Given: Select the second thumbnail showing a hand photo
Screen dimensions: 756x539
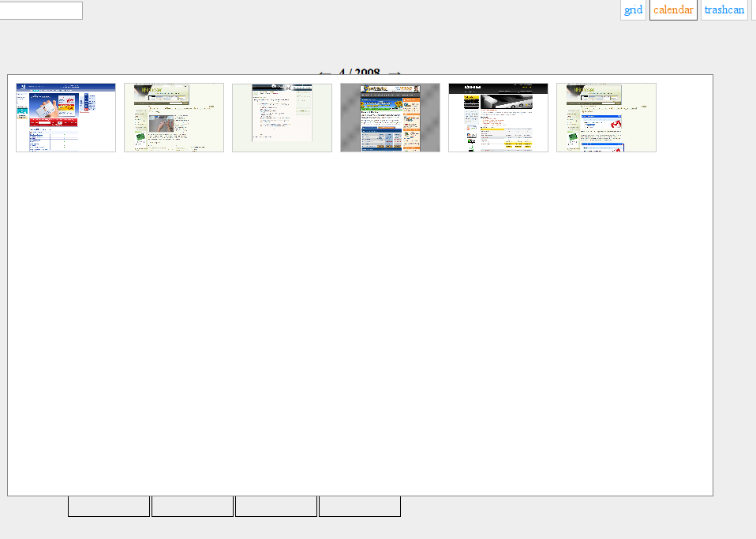Looking at the screenshot, I should click(174, 118).
